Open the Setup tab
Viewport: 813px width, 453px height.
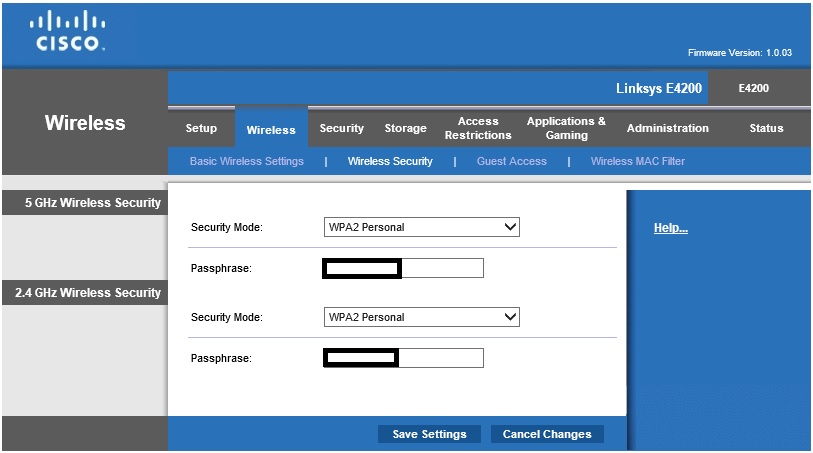pyautogui.click(x=201, y=128)
